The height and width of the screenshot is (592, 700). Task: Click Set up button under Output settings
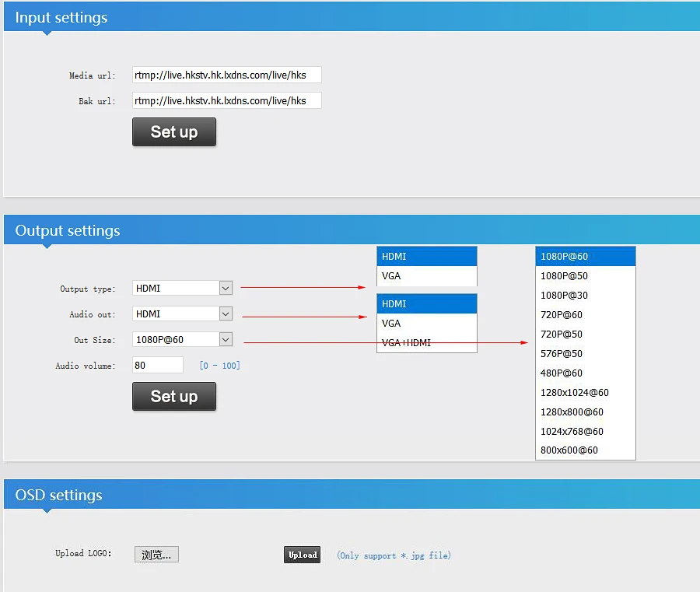174,396
